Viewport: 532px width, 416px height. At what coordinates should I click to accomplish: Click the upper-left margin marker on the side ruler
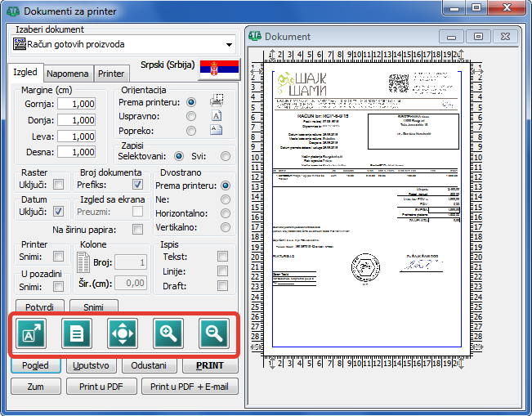click(x=256, y=71)
